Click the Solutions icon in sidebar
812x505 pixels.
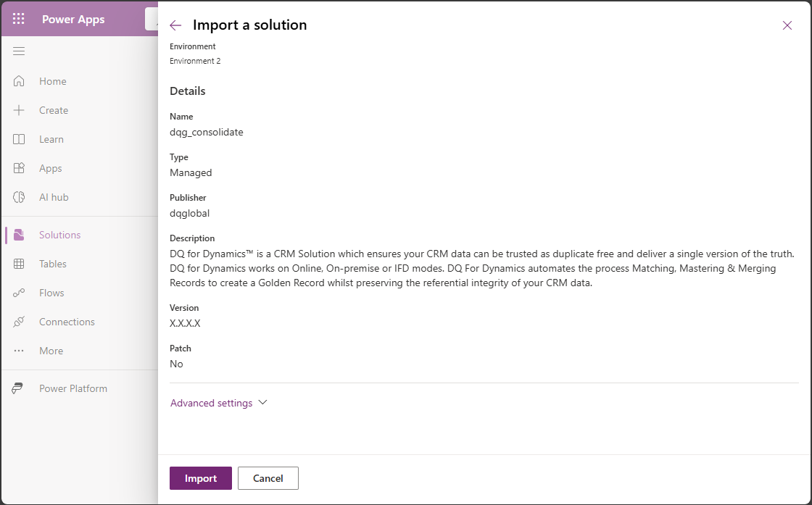(x=19, y=235)
